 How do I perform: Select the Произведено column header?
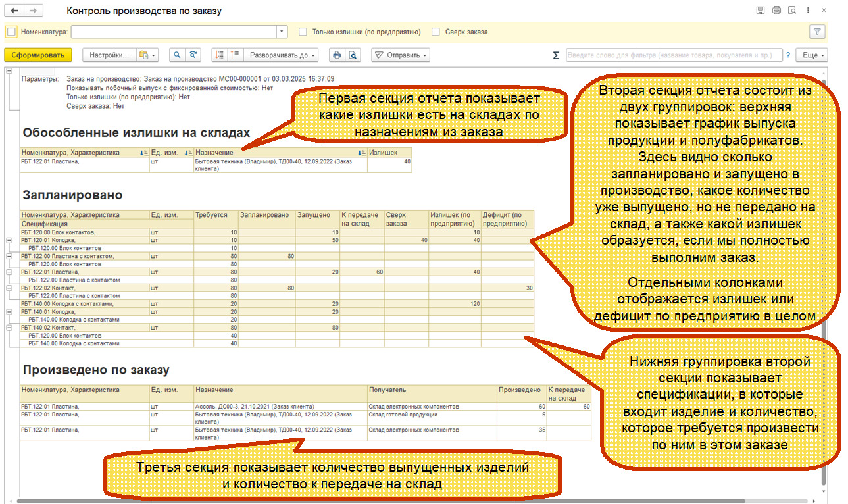coord(522,394)
